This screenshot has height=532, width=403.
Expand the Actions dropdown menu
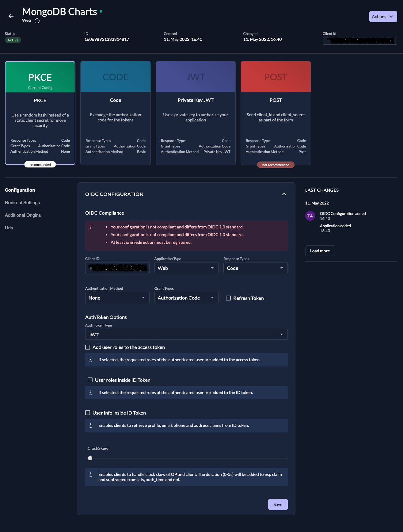coord(383,17)
